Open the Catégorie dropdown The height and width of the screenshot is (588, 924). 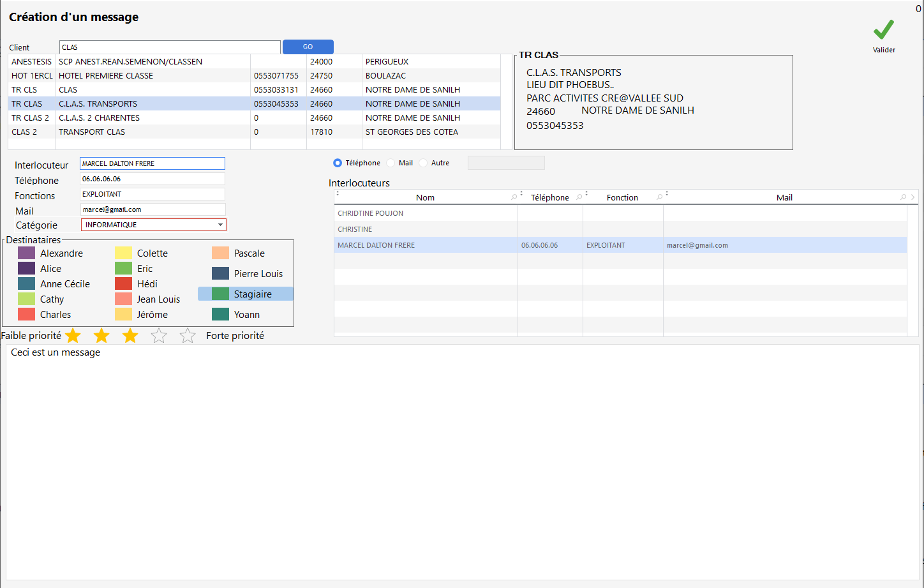click(220, 225)
